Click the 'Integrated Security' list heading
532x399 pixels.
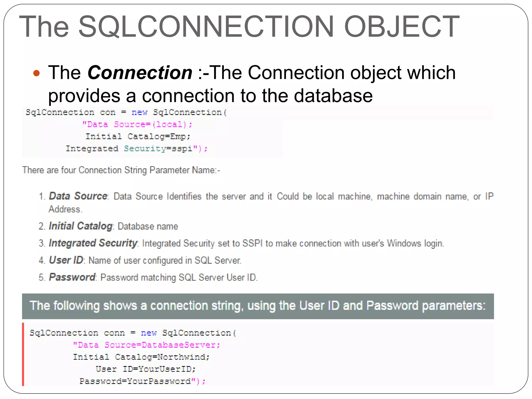click(x=93, y=243)
